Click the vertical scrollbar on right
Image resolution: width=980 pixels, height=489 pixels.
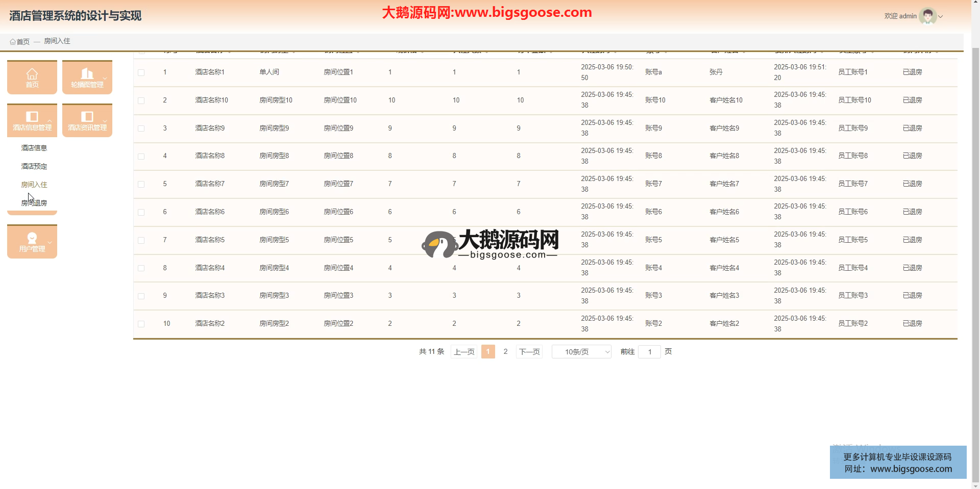[x=975, y=255]
